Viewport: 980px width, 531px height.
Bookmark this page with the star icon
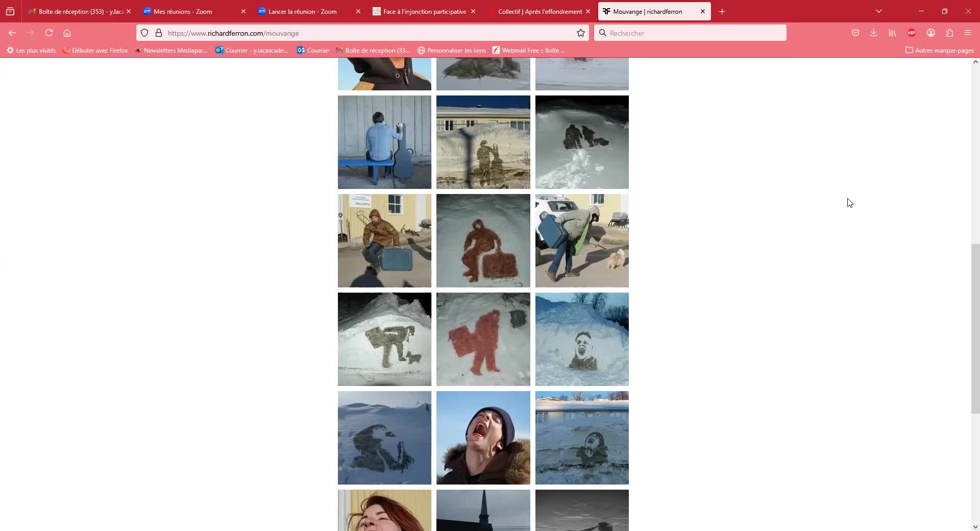tap(580, 33)
